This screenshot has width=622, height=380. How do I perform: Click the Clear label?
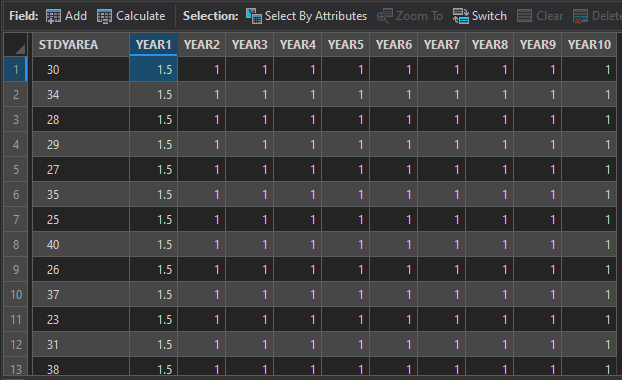pos(549,16)
